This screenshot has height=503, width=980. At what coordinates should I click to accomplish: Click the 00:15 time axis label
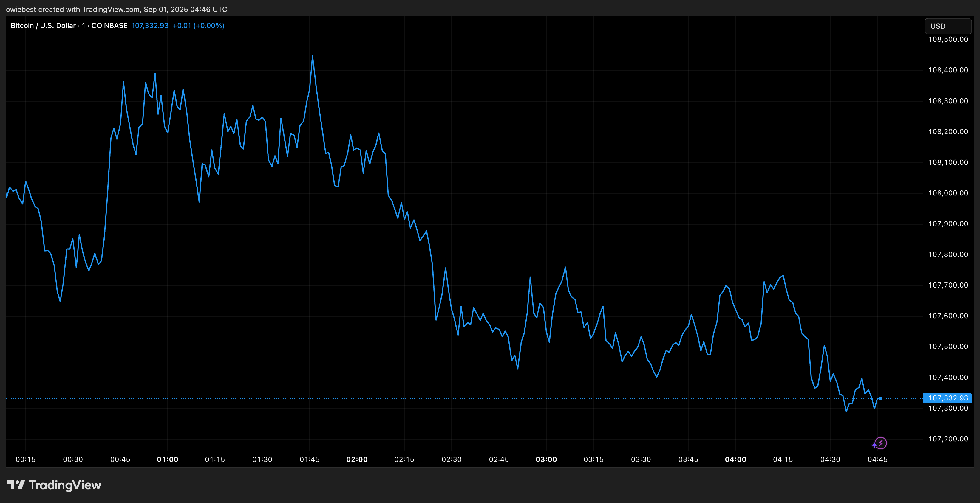[25, 459]
